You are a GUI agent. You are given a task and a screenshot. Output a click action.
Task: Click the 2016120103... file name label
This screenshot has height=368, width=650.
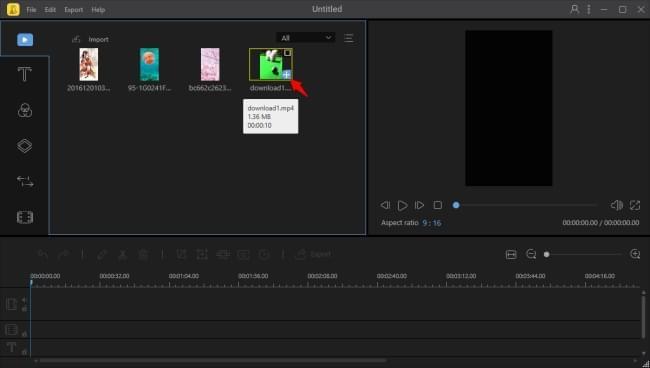pyautogui.click(x=89, y=88)
